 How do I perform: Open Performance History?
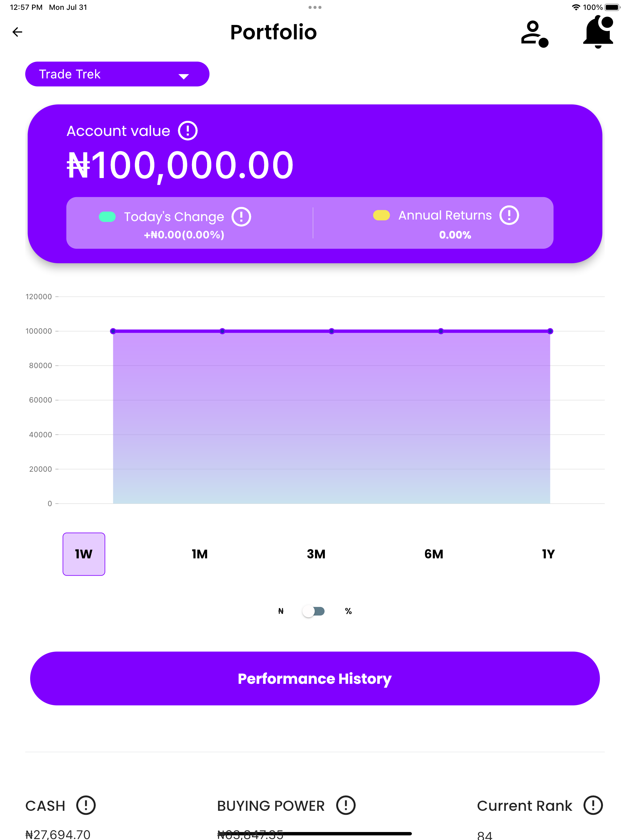(315, 679)
